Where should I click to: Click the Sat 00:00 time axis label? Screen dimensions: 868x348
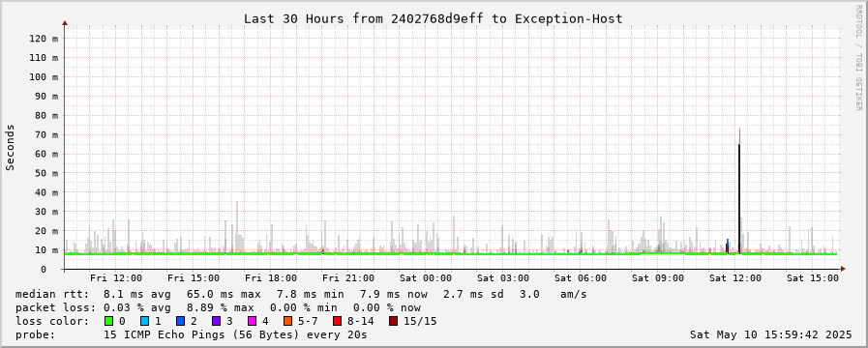click(426, 278)
